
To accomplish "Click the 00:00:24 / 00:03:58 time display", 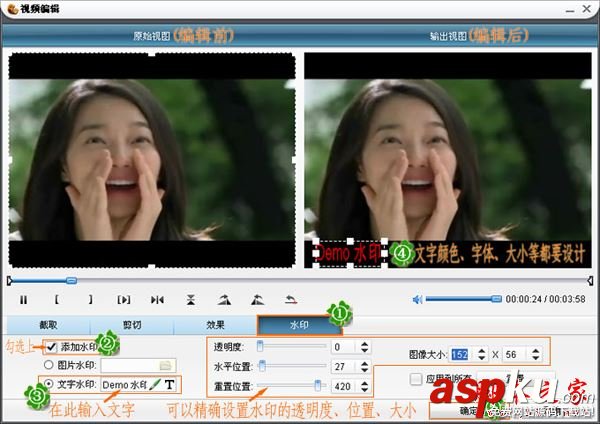I will pyautogui.click(x=545, y=299).
